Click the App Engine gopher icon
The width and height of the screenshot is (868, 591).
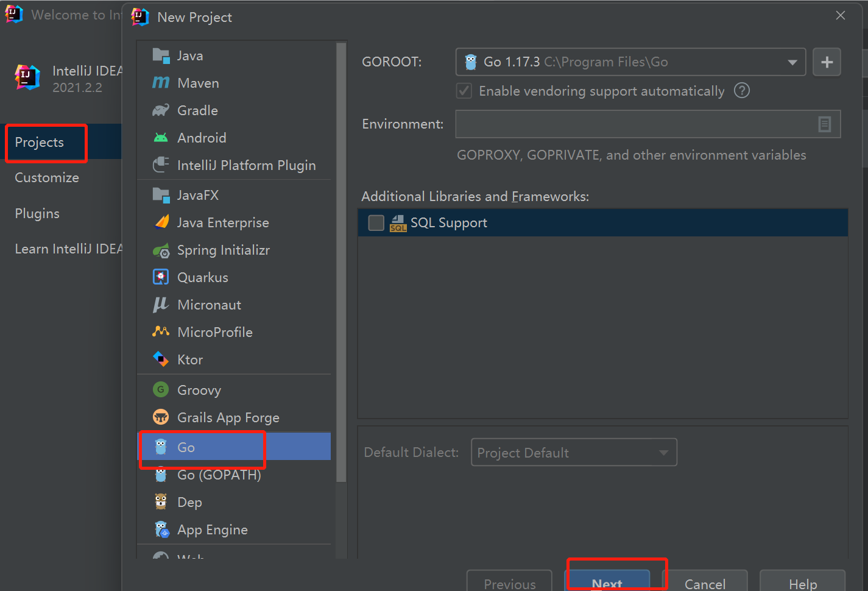(161, 529)
